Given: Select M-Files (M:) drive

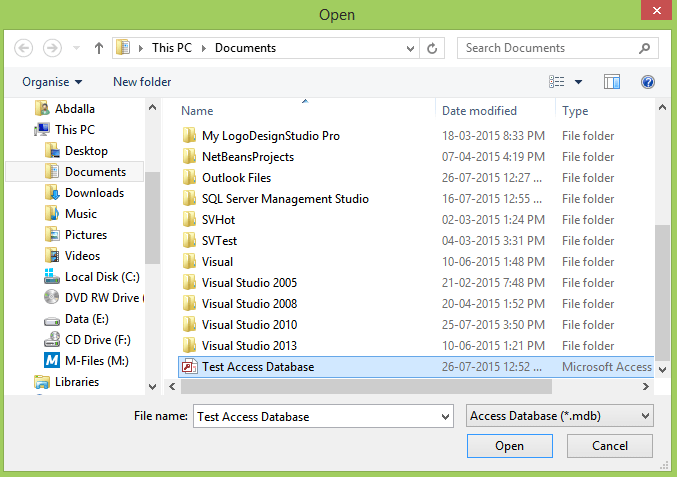Looking at the screenshot, I should click(86, 360).
